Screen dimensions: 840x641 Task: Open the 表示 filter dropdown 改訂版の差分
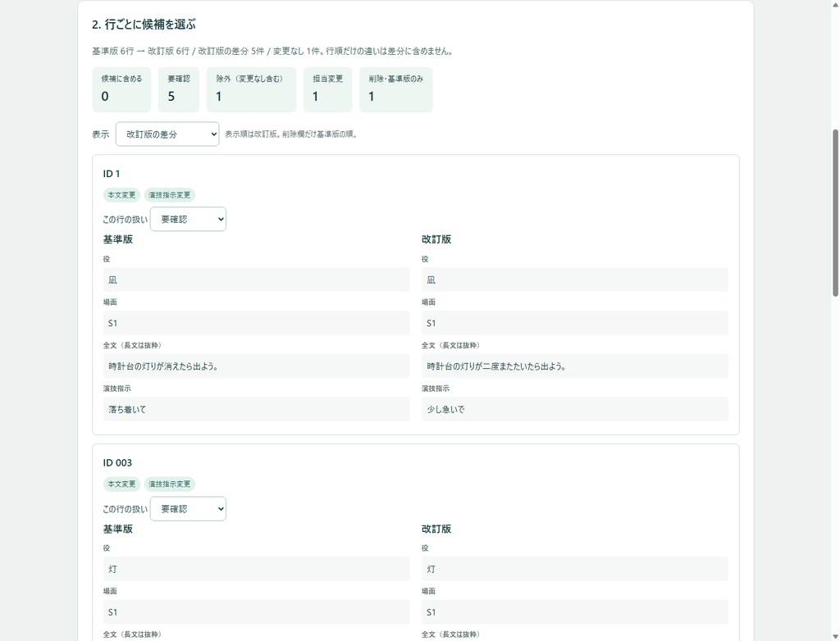pos(167,134)
